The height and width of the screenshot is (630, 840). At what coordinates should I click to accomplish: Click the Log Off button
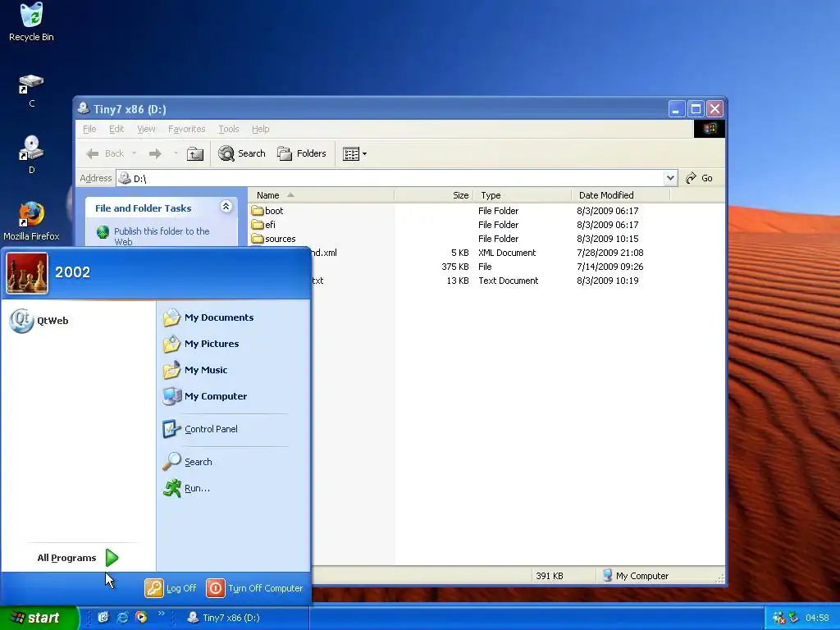(171, 587)
